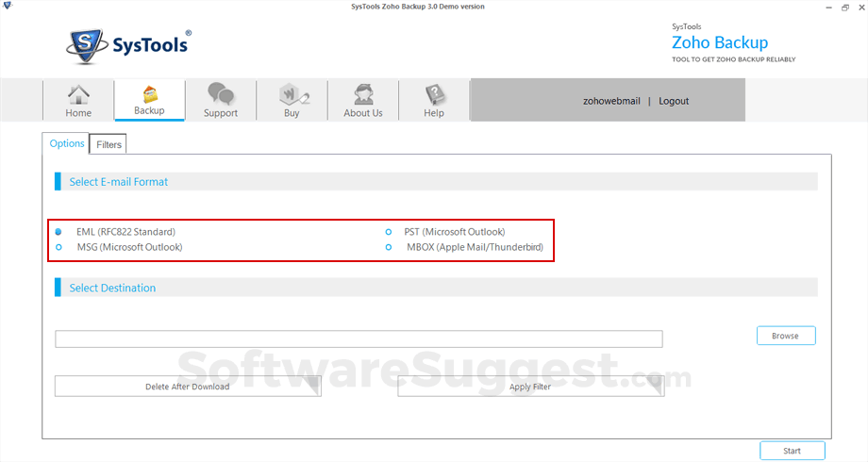Click the zohowebmail account name

611,101
